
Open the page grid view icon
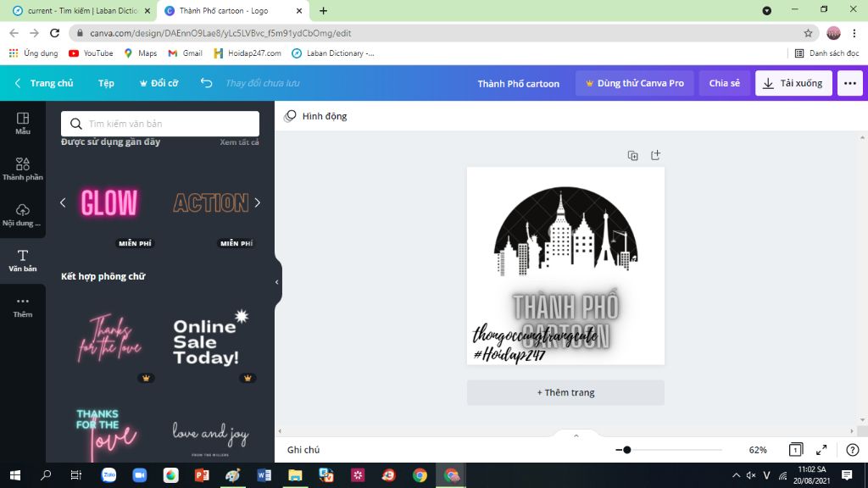795,450
